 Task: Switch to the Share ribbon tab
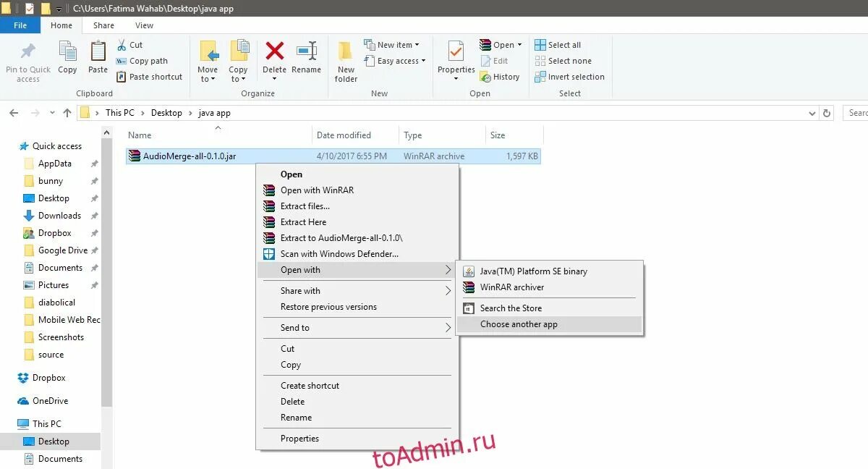103,25
